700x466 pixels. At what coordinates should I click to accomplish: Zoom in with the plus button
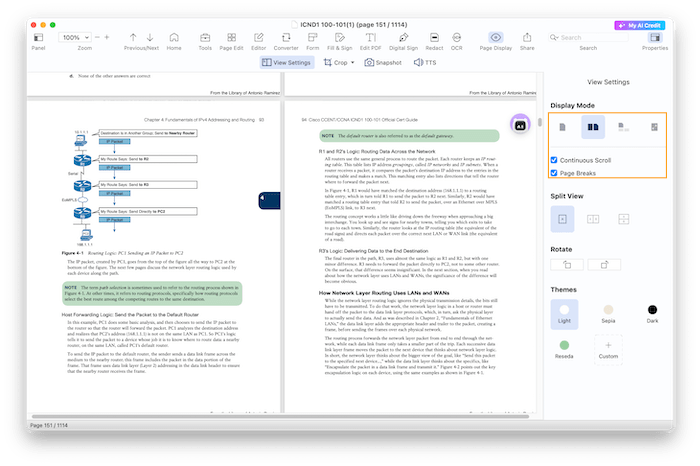click(x=107, y=37)
